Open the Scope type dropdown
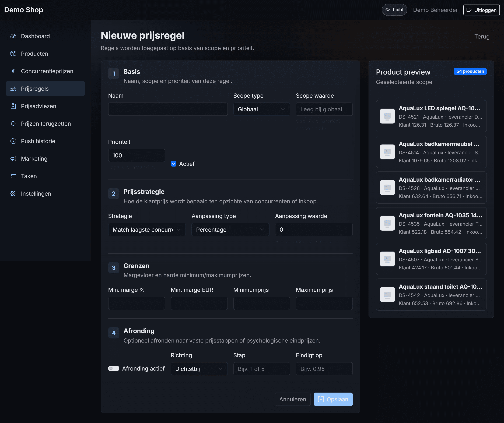The width and height of the screenshot is (504, 423). [x=262, y=109]
